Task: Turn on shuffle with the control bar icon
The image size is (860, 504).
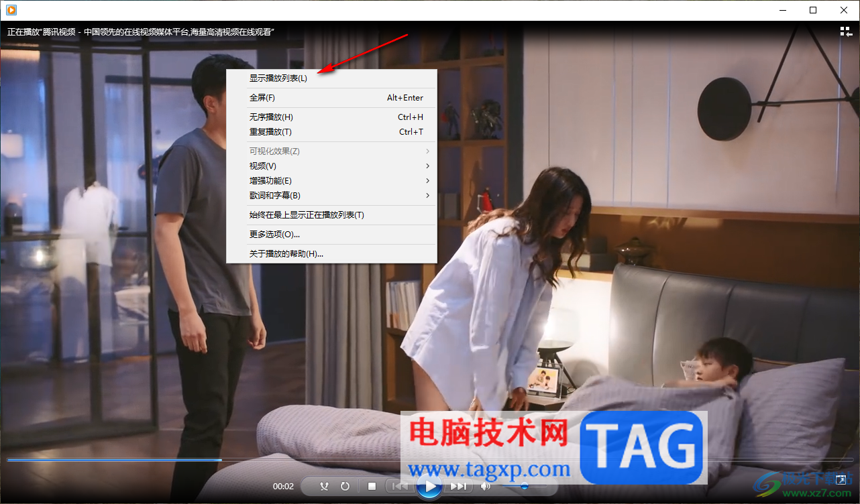Action: 325,486
